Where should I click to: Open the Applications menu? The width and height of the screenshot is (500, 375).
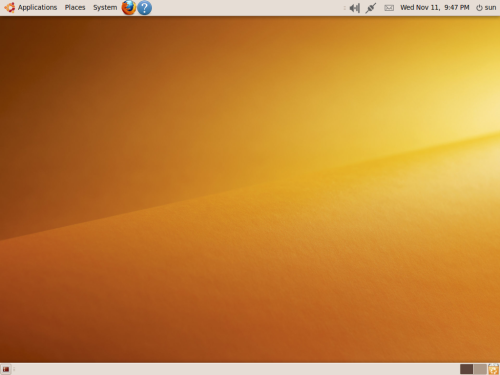click(x=37, y=7)
